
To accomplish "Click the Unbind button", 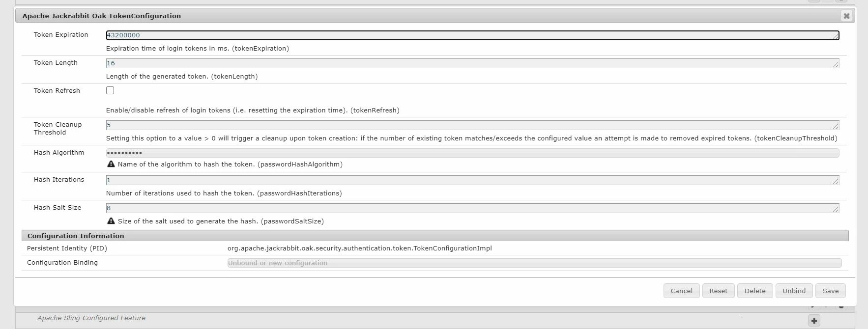I will click(x=794, y=291).
